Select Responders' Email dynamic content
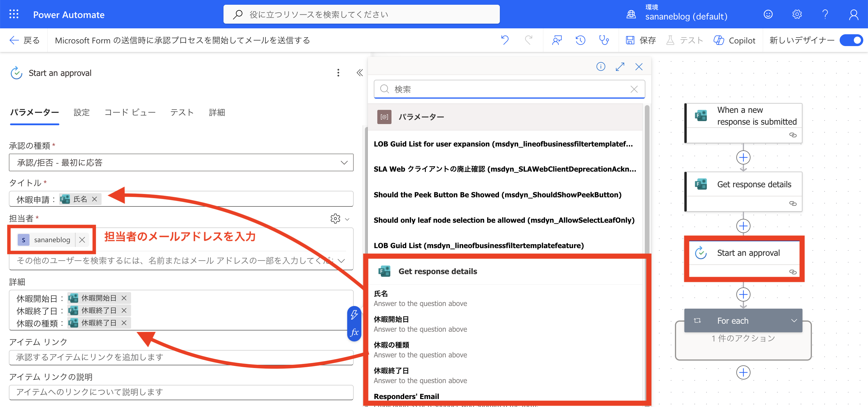Screen dimensions: 868x407 click(505, 397)
